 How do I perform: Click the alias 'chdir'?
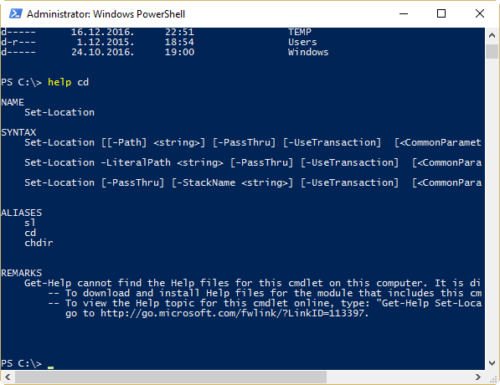[39, 243]
